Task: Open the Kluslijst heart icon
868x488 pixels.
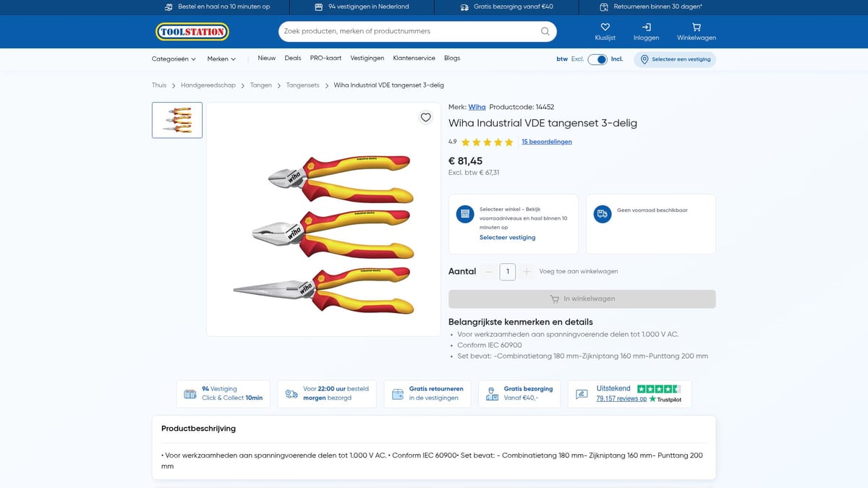Action: point(605,27)
